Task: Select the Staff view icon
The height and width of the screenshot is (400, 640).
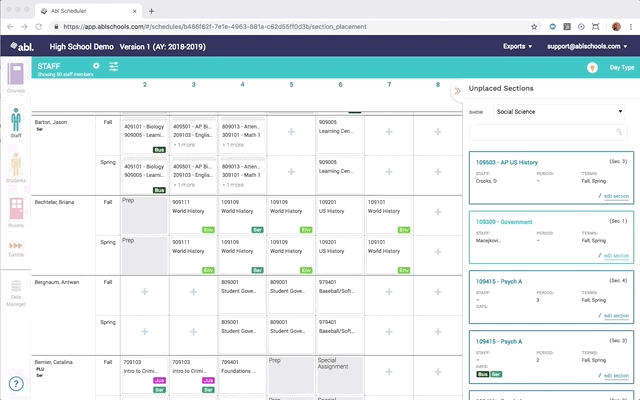Action: (x=16, y=122)
